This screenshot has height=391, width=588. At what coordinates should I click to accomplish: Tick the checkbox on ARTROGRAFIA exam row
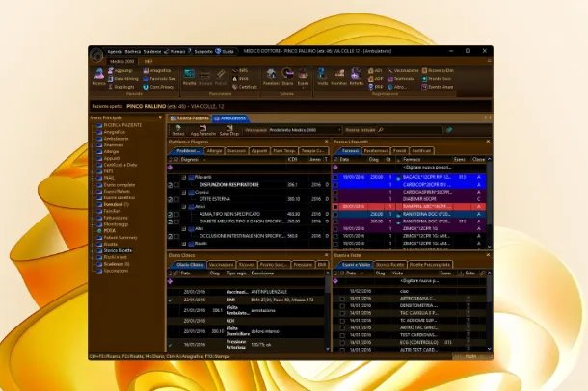tap(342, 299)
